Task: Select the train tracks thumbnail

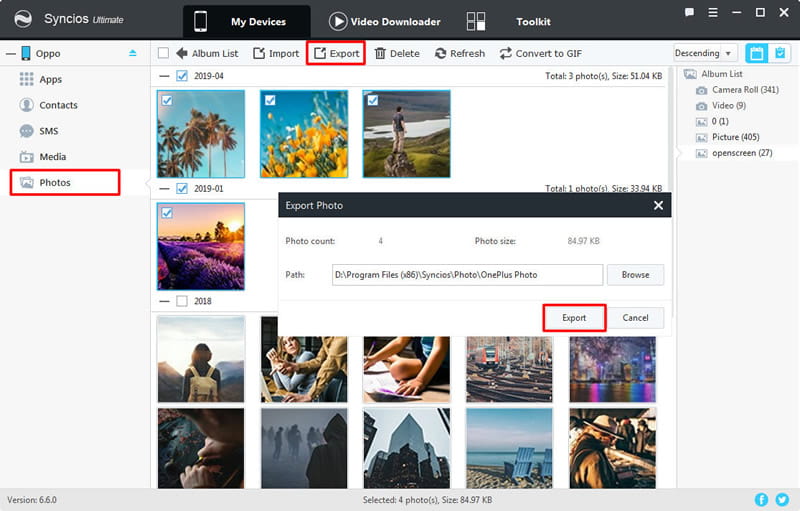Action: 509,369
